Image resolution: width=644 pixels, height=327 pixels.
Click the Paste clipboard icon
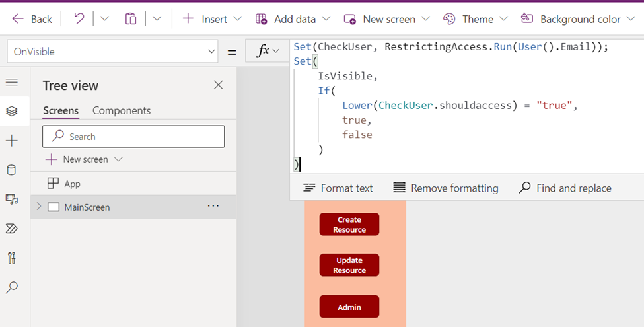click(131, 19)
